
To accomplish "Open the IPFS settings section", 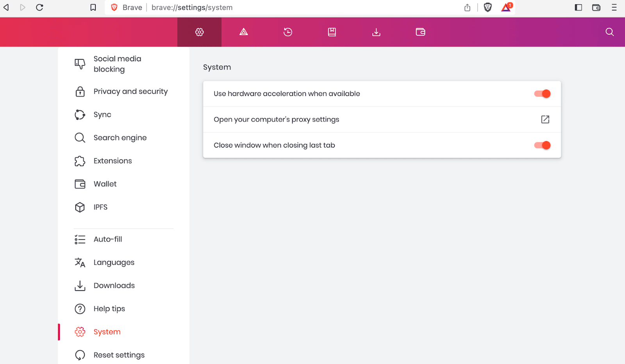I will (x=100, y=207).
